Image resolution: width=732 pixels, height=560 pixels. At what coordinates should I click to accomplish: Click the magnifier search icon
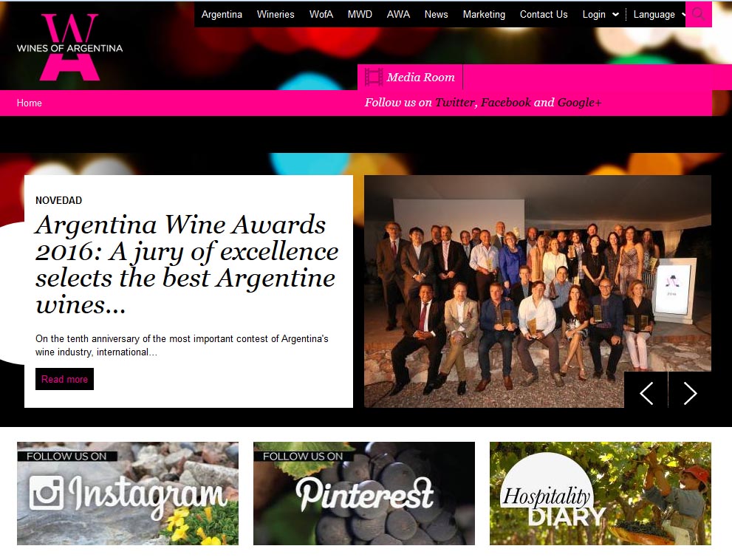[x=698, y=14]
